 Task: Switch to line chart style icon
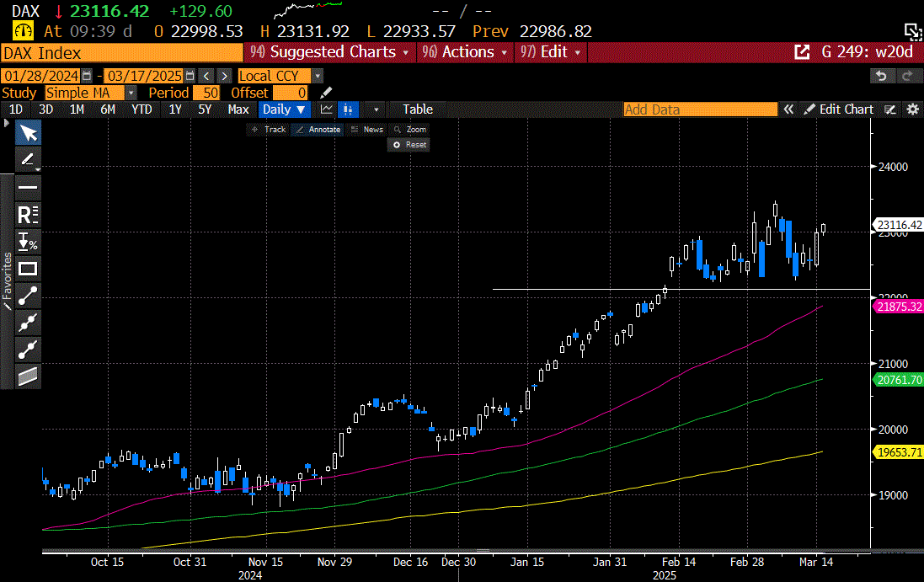(x=327, y=109)
